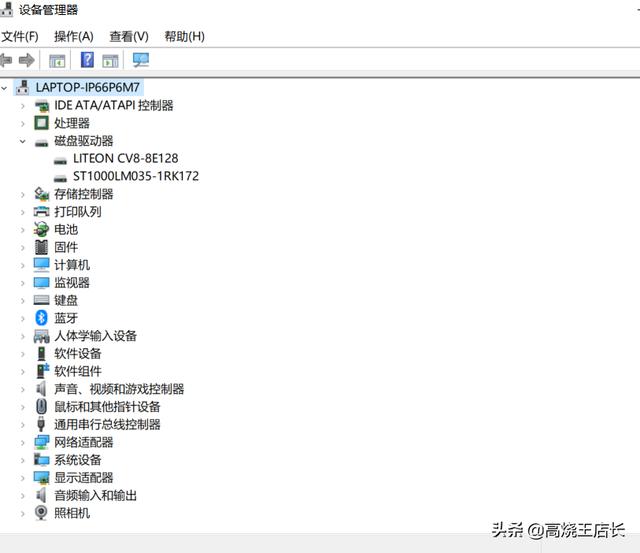Select the 人体学输入设备 label

click(x=96, y=336)
